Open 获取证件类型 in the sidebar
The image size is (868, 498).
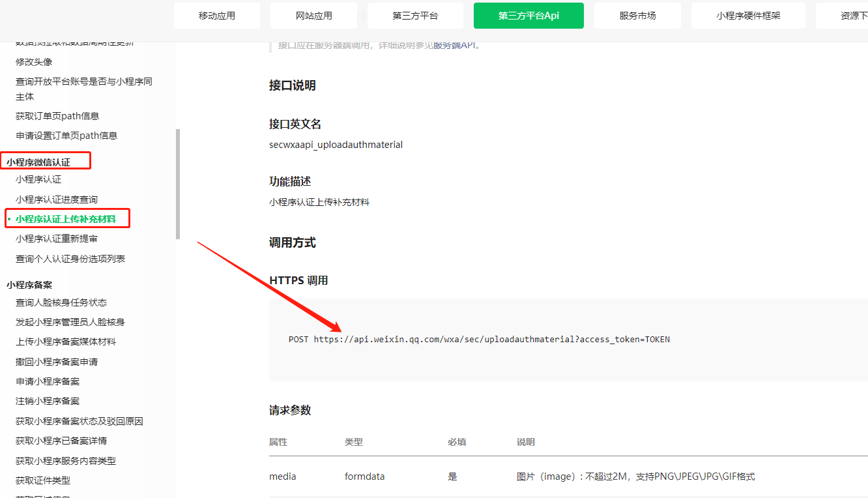click(x=43, y=480)
